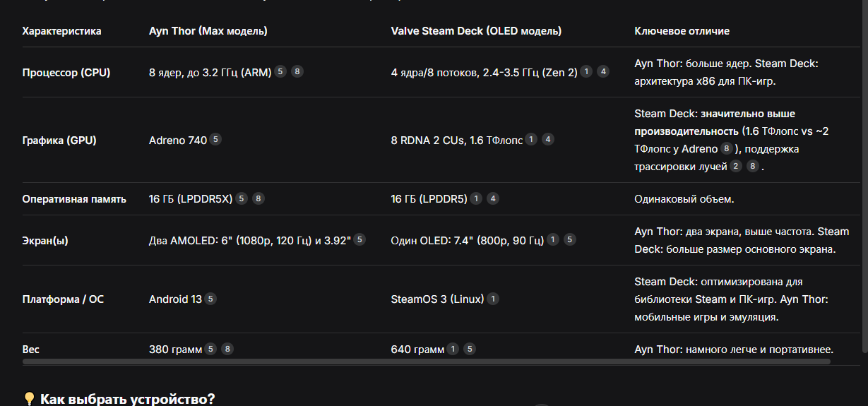Open citation 1 beside Zen 2 processor

pyautogui.click(x=586, y=71)
